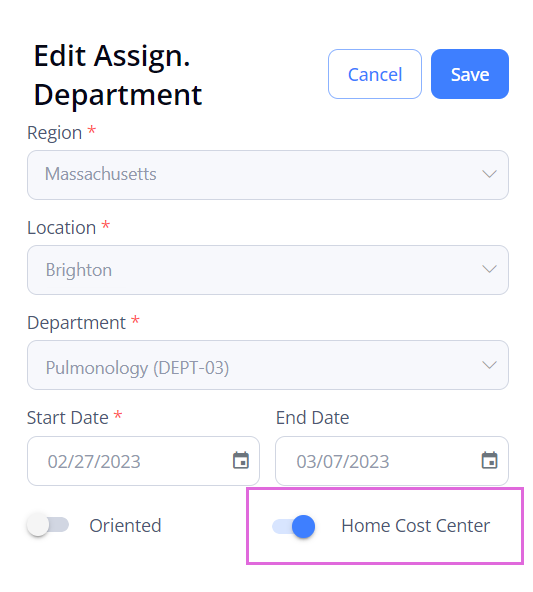Expand the Region dropdown showing Massachusetts
533x592 pixels.
(x=268, y=175)
